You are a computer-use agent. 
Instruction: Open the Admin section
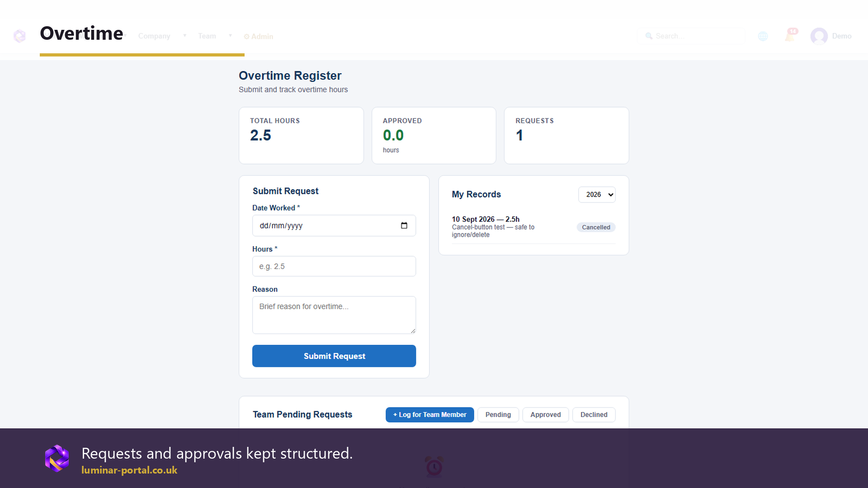(259, 37)
